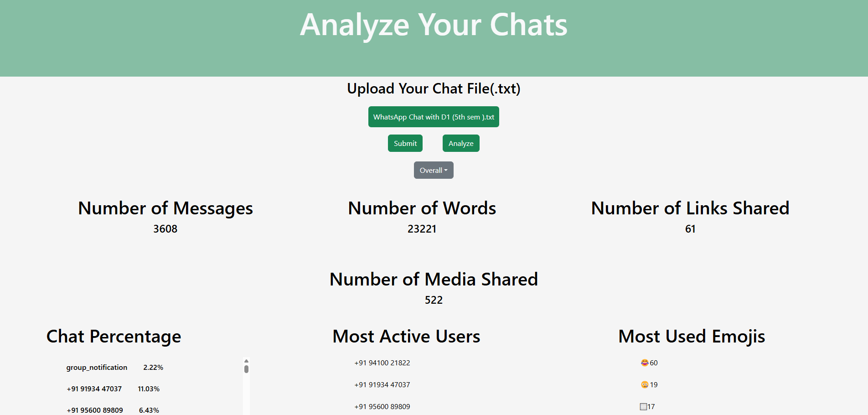The image size is (868, 415).
Task: Click the Chat Percentage scrollbar thumb
Action: pyautogui.click(x=246, y=368)
